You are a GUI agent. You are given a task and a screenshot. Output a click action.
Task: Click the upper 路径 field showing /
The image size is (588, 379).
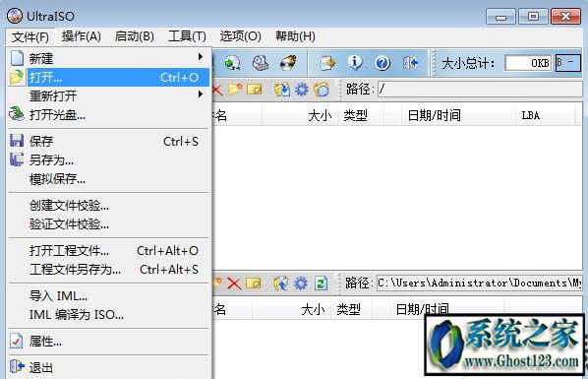pos(480,90)
